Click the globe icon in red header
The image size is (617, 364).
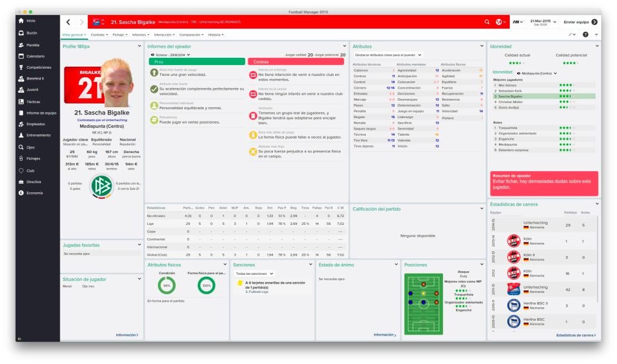pyautogui.click(x=498, y=22)
